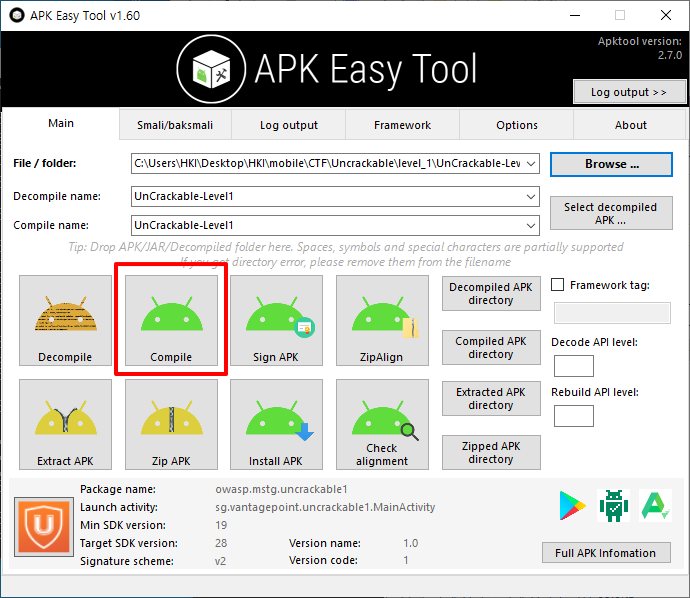Open the Google Play store icon
Image resolution: width=690 pixels, height=598 pixels.
572,506
